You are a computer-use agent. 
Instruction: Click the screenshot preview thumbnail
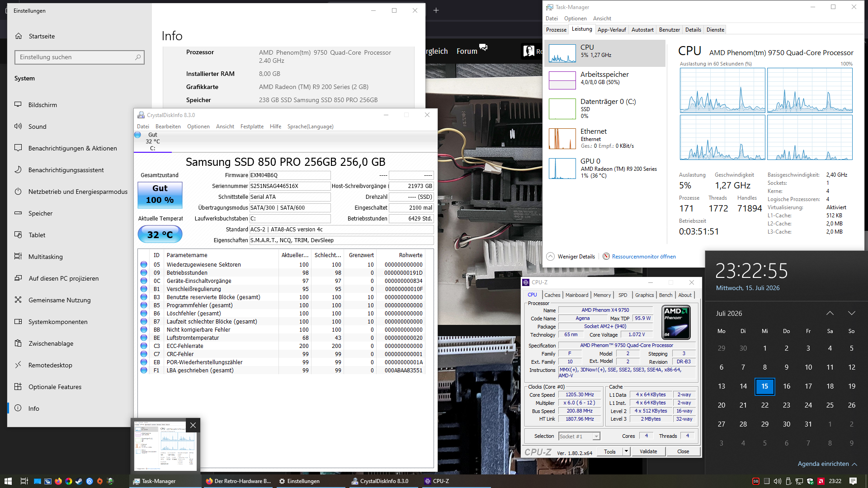pos(165,446)
